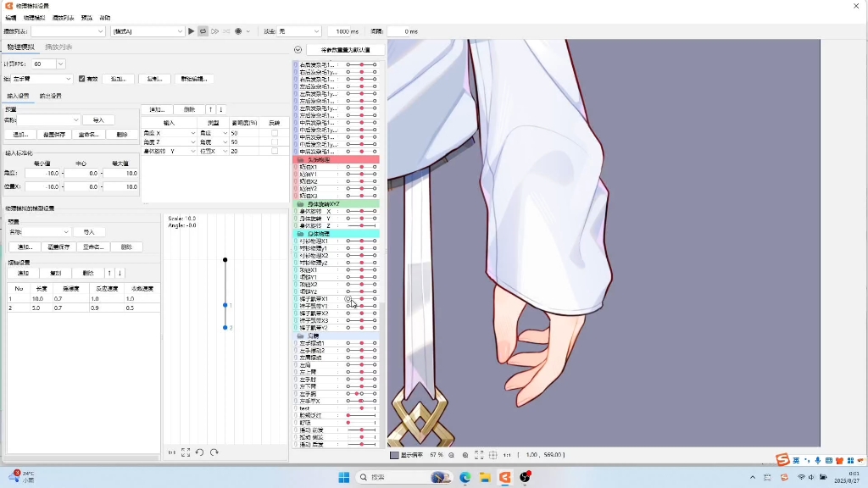Adjust the test parameter slider
The image size is (868, 488).
click(x=361, y=408)
